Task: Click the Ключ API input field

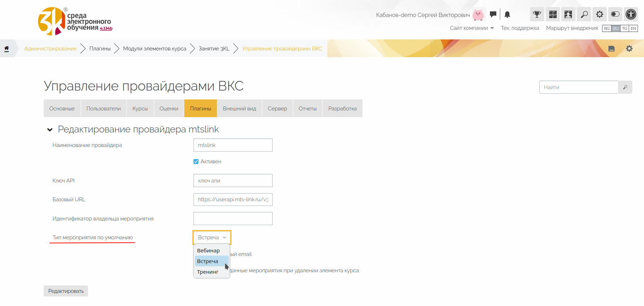Action: (x=233, y=181)
